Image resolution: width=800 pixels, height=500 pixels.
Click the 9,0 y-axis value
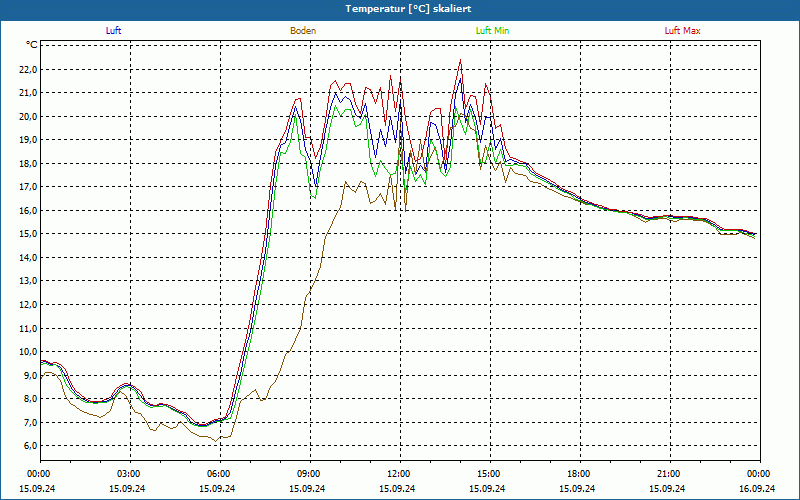point(30,376)
